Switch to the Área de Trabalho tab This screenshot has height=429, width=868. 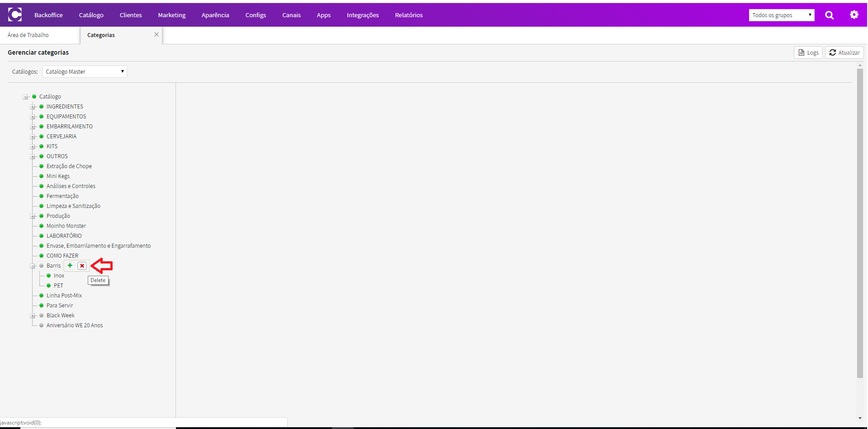28,35
